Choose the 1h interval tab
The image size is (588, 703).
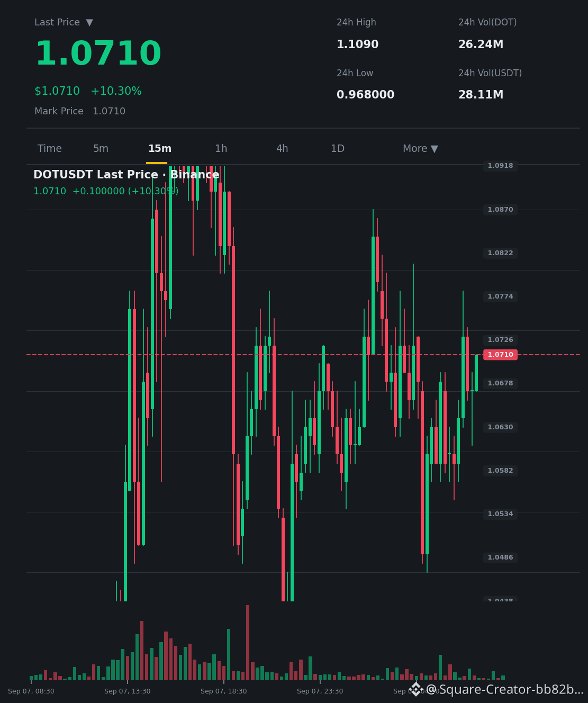point(221,149)
